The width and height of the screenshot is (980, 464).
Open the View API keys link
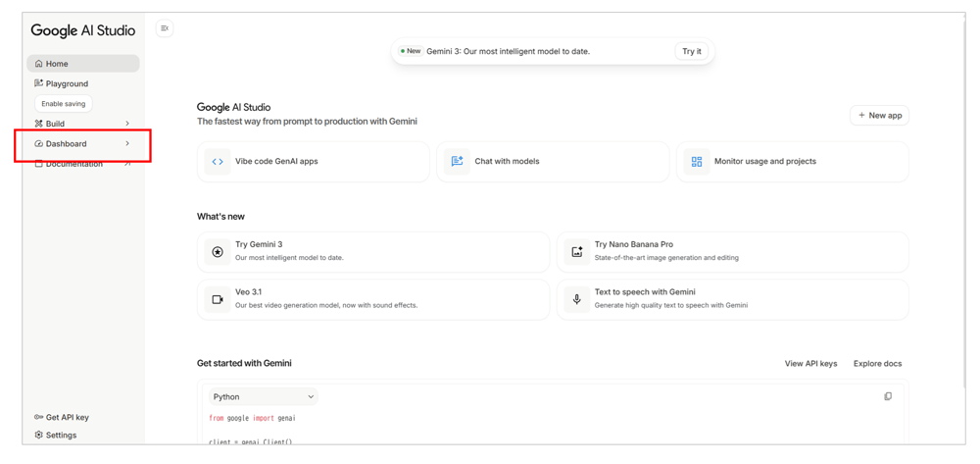[x=810, y=364]
